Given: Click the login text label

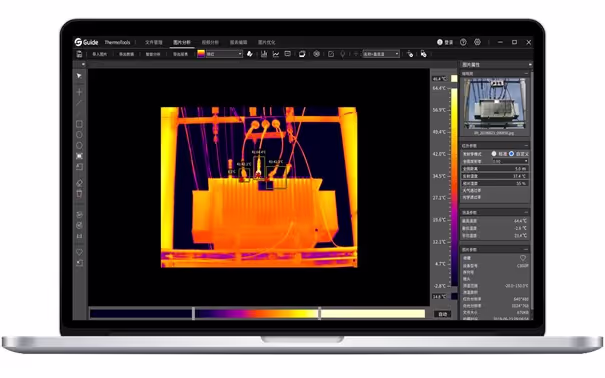Looking at the screenshot, I should click(x=448, y=42).
